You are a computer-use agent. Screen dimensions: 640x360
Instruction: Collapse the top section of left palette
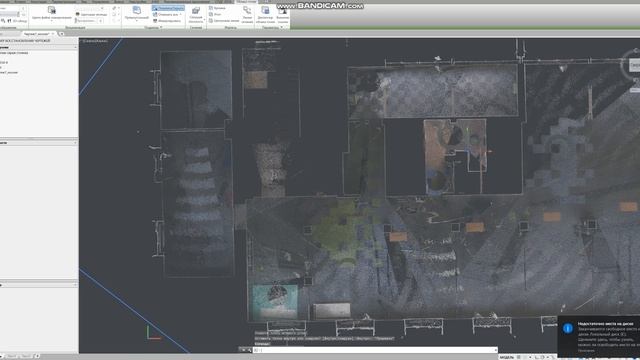pyautogui.click(x=75, y=48)
